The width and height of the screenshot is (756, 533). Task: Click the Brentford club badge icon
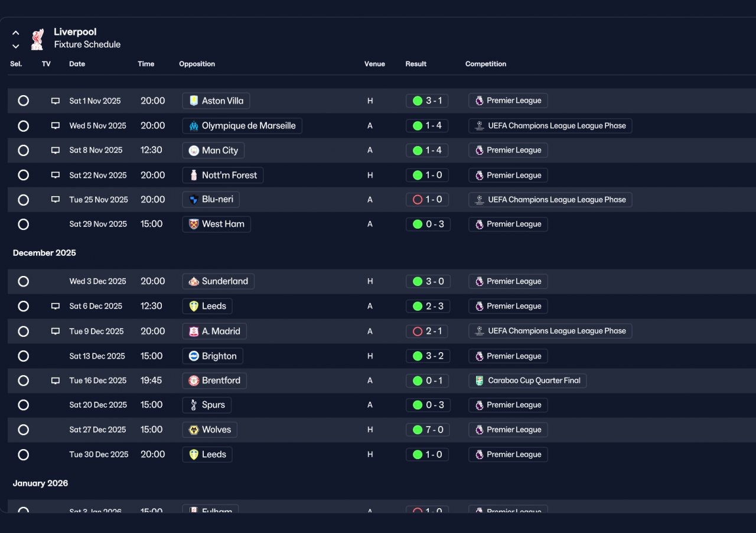194,381
